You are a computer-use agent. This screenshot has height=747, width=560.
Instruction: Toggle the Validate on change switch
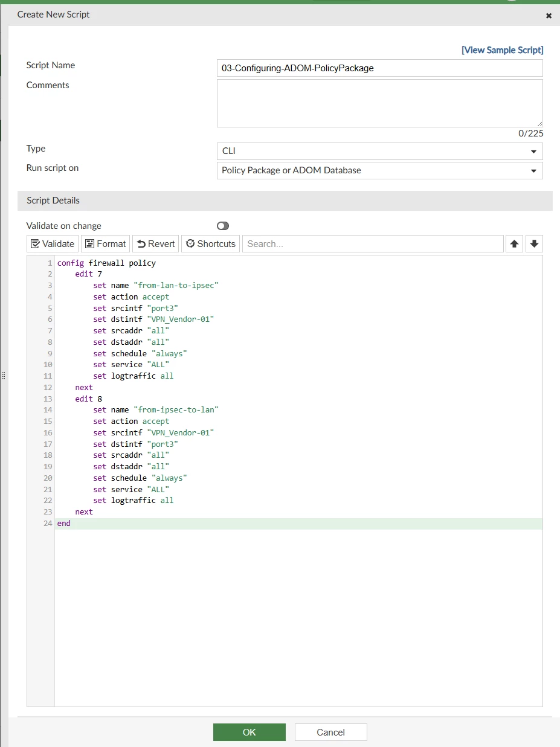(x=223, y=226)
